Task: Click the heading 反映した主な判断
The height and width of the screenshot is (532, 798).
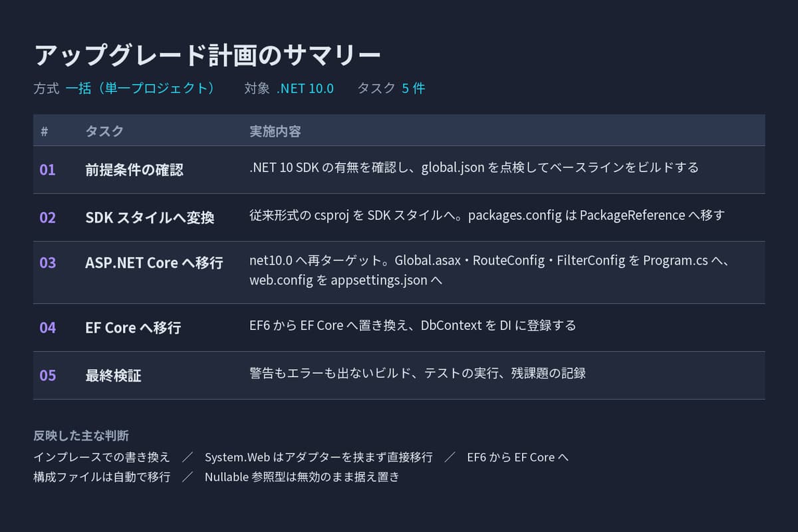Action: 81,436
